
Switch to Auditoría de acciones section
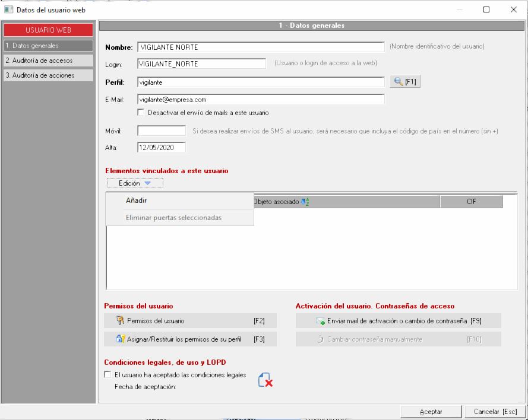(48, 75)
